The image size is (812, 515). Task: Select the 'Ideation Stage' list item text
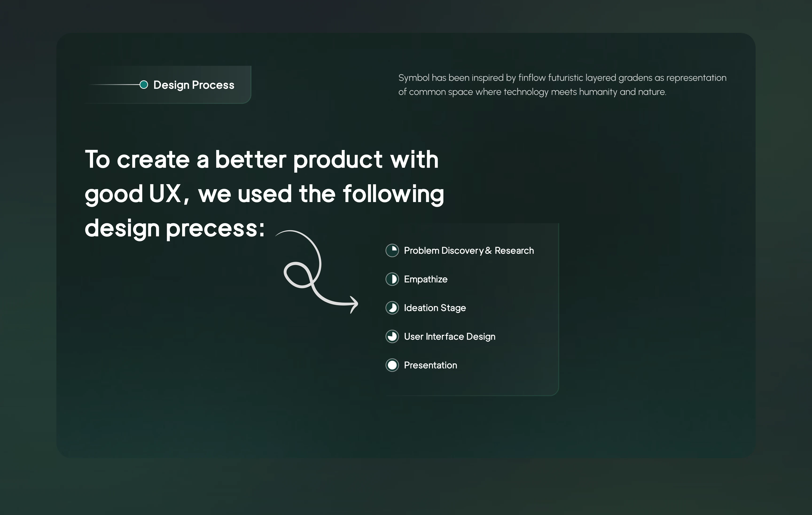pos(435,308)
